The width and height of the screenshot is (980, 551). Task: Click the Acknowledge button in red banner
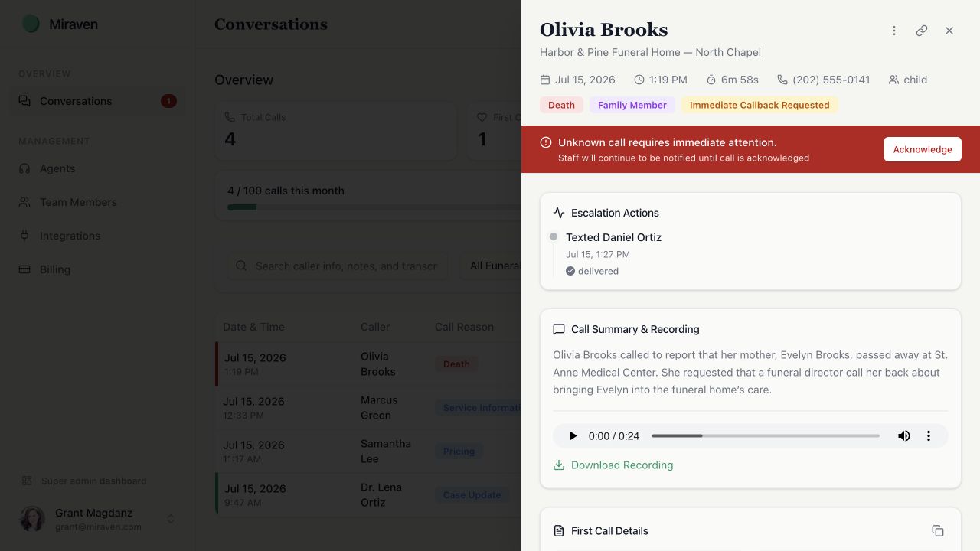(923, 149)
